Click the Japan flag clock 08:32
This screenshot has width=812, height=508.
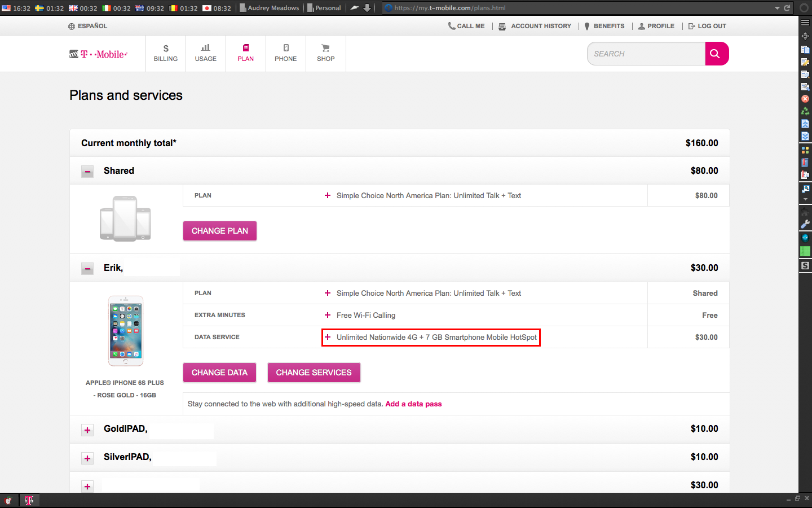(x=217, y=8)
